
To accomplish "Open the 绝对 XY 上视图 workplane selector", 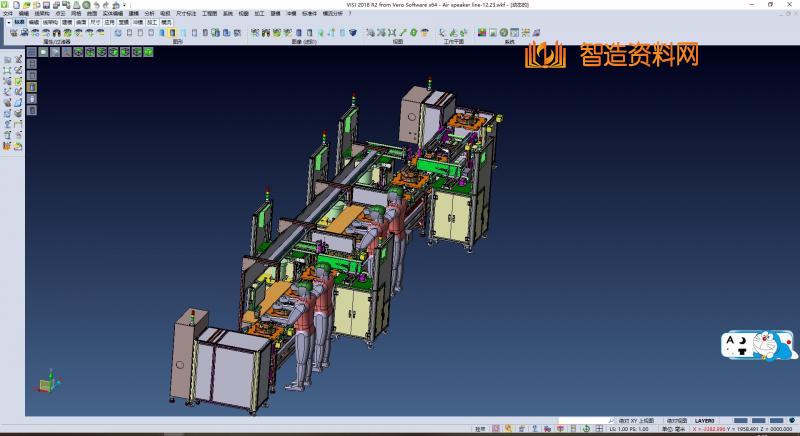I will coord(637,421).
